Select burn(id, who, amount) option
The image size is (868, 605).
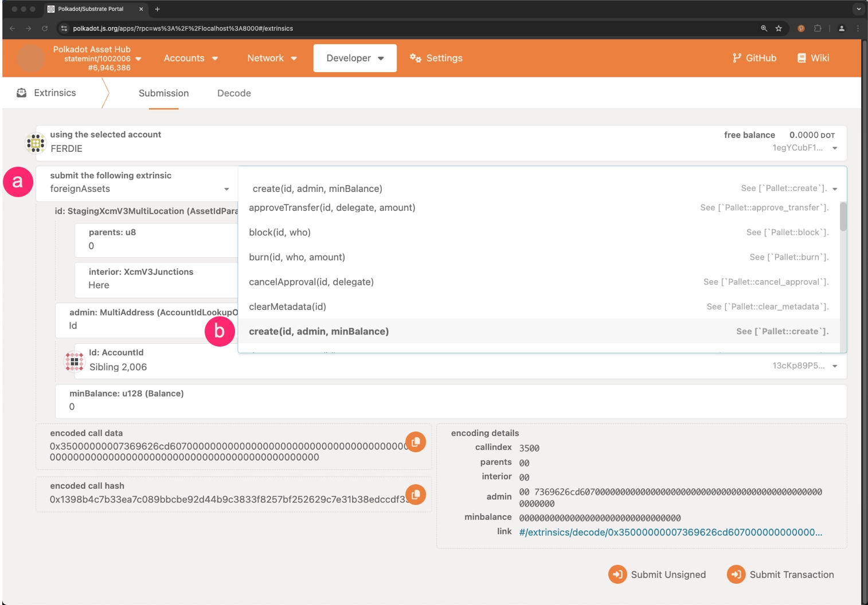point(539,257)
